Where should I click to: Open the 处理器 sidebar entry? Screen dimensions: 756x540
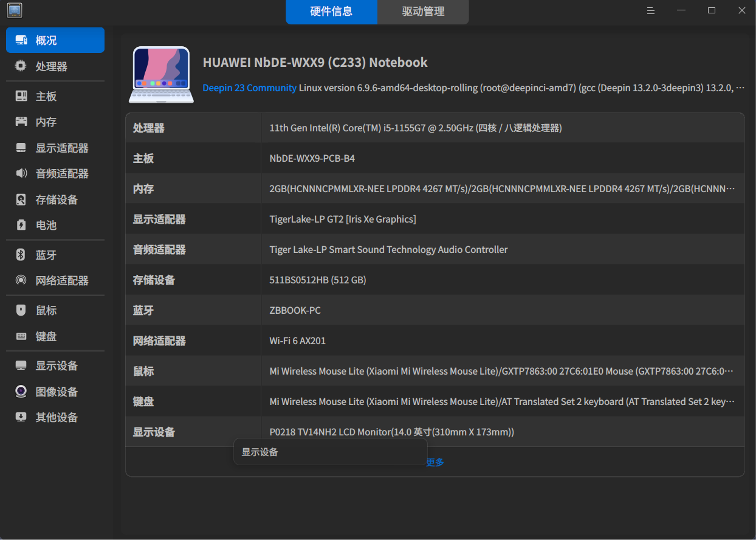pos(55,66)
